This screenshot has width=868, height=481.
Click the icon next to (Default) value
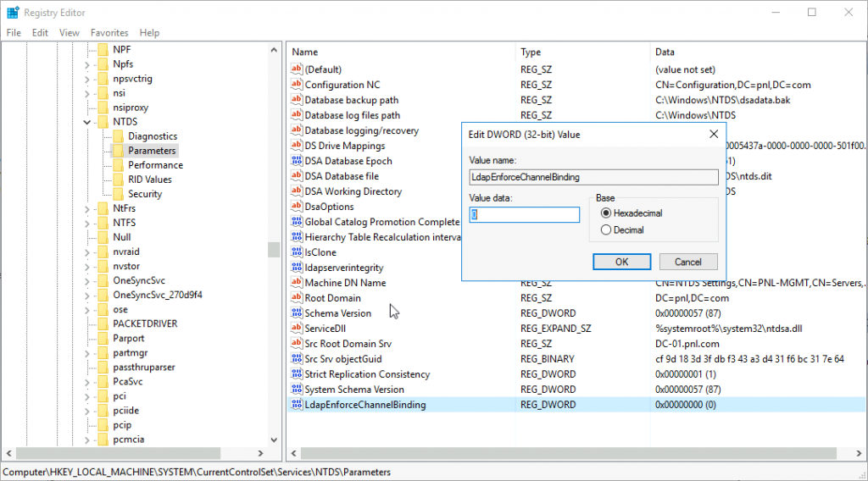[297, 69]
